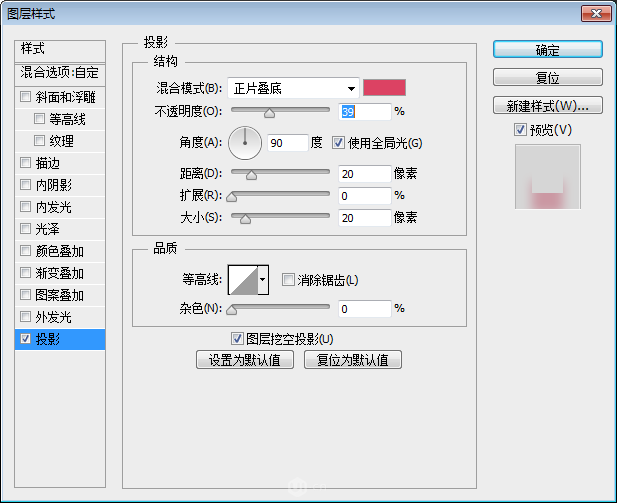Toggle the 预览(V) checkbox
Screen dimensions: 617x503
(x=520, y=129)
